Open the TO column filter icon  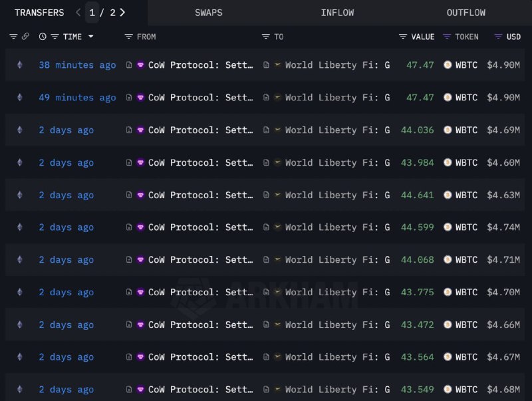(x=265, y=37)
